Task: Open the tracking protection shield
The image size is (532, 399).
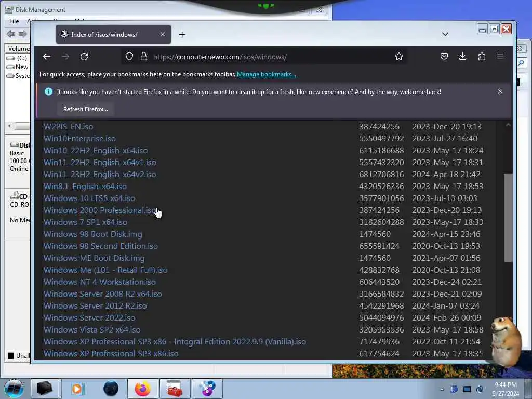Action: (129, 56)
